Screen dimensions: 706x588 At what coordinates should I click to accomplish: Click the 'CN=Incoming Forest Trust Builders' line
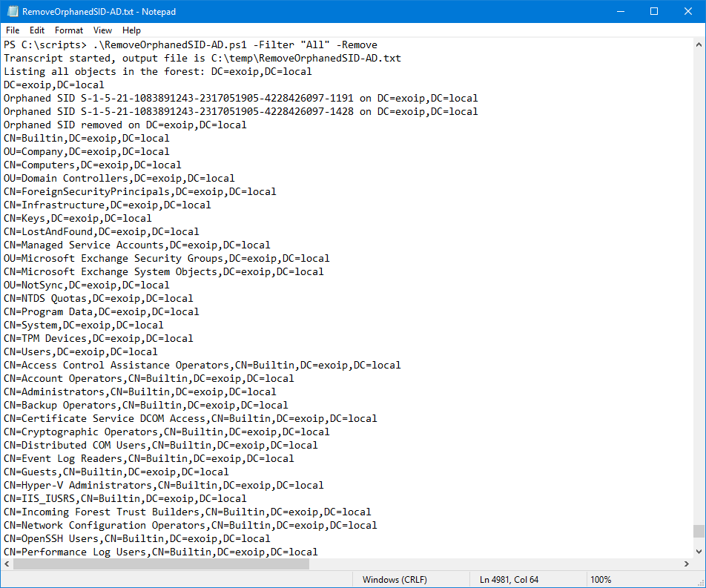click(188, 512)
